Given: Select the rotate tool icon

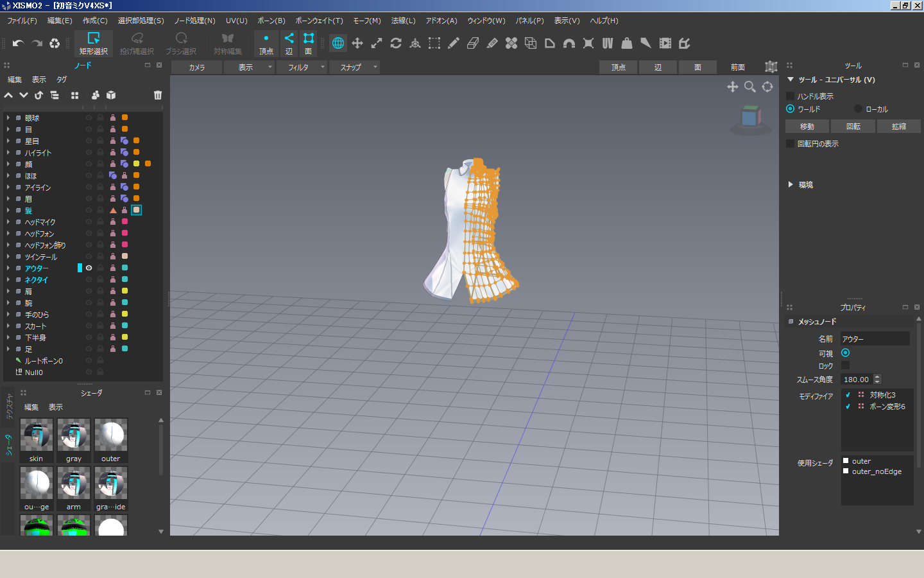Looking at the screenshot, I should coord(396,43).
